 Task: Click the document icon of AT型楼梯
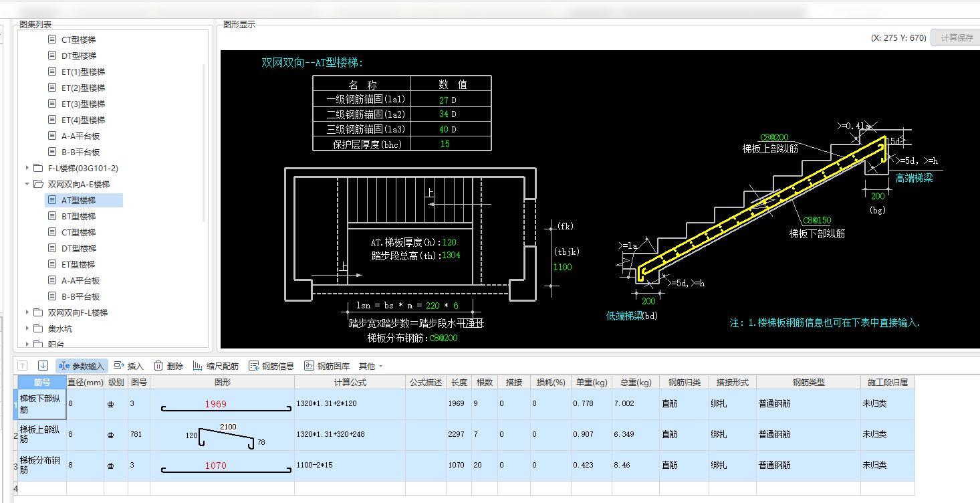pyautogui.click(x=52, y=200)
